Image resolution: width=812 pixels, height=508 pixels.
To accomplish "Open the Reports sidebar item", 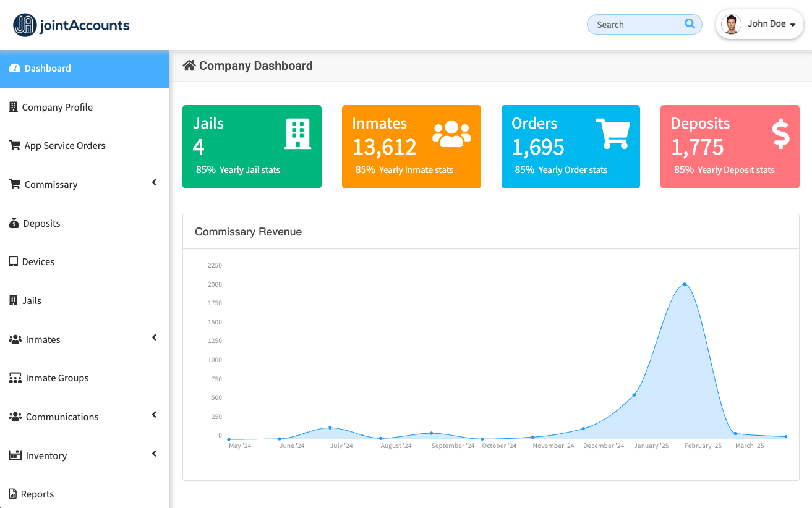I will point(37,494).
